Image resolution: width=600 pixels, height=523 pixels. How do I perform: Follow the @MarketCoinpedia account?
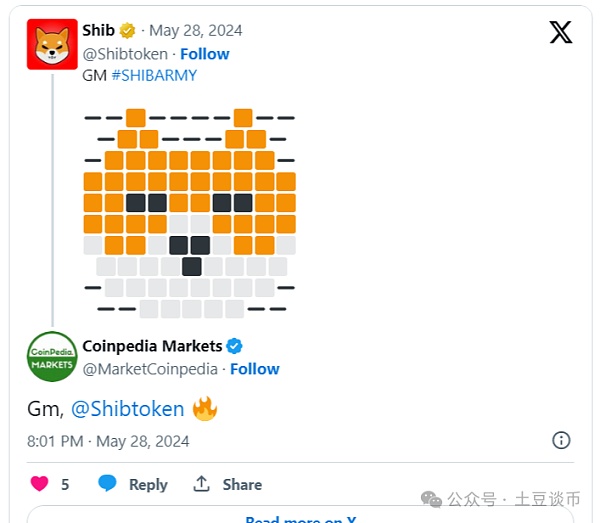coord(255,369)
